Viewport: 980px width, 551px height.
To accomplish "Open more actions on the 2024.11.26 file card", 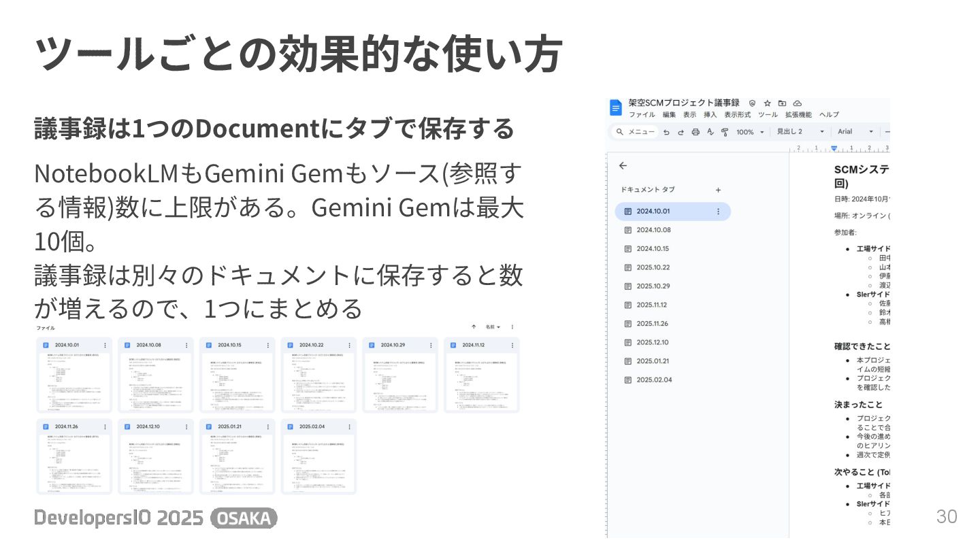I will (x=105, y=427).
